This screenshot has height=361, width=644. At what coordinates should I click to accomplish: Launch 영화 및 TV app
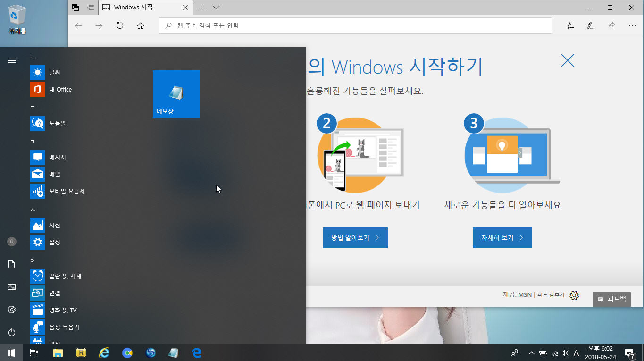pyautogui.click(x=38, y=310)
